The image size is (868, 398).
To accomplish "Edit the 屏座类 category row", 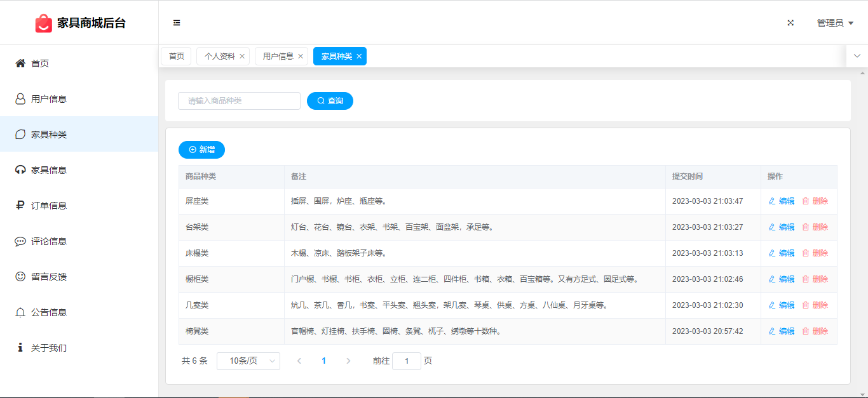I will coord(781,201).
